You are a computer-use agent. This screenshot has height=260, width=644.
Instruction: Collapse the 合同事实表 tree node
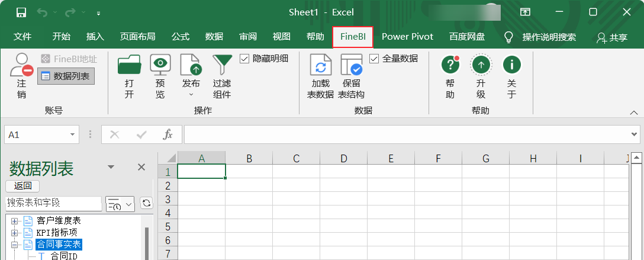[15, 245]
